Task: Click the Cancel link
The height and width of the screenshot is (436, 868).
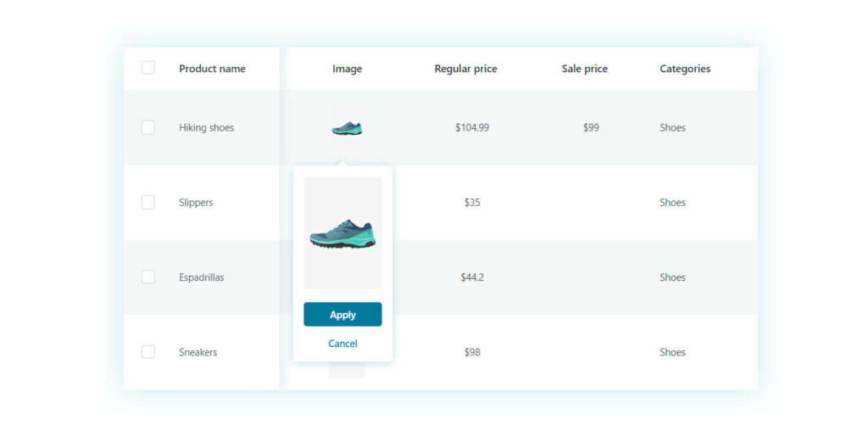Action: 342,344
